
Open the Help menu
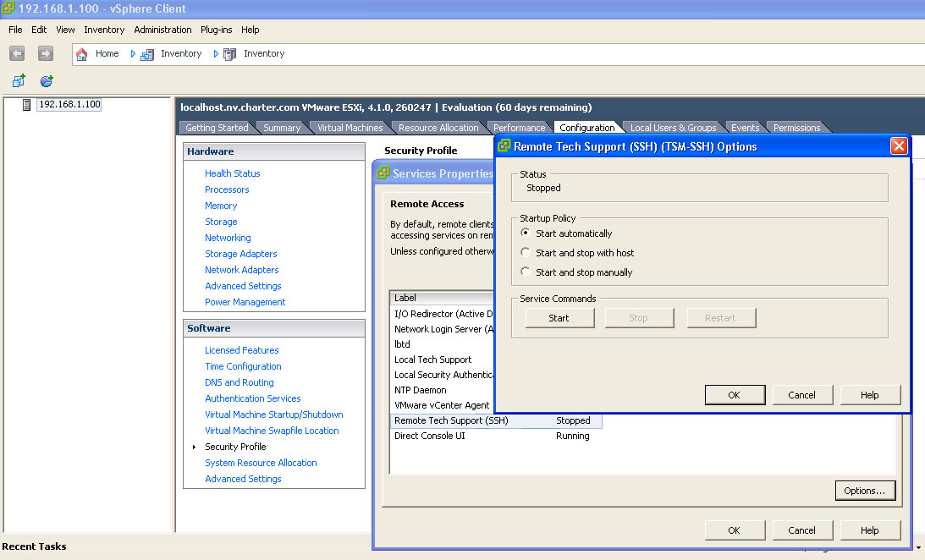pos(251,30)
